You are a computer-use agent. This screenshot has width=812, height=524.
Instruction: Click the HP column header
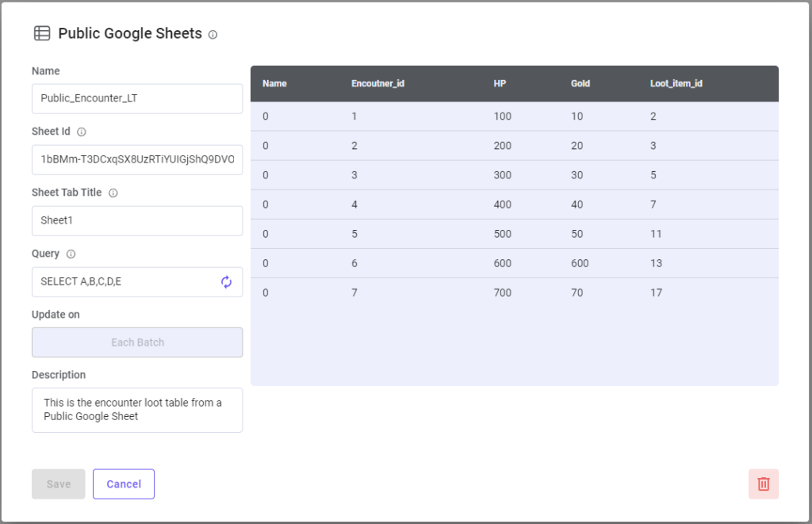tap(500, 83)
